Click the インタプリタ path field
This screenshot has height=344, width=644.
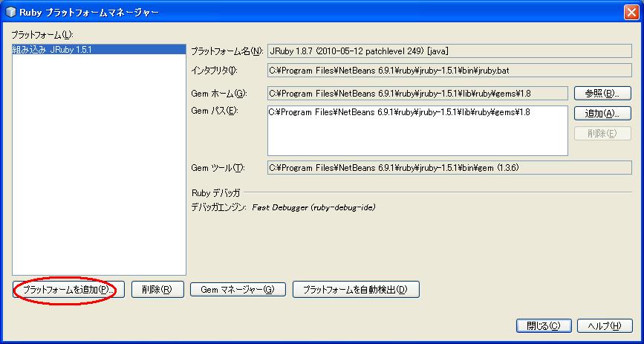[x=449, y=71]
